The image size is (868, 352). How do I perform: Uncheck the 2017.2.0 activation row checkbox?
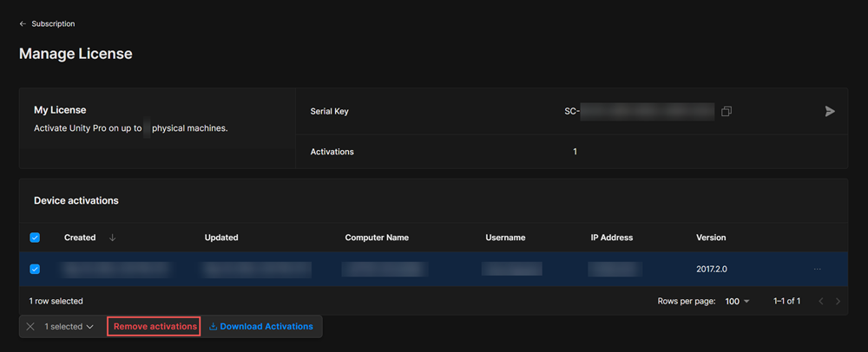point(35,269)
